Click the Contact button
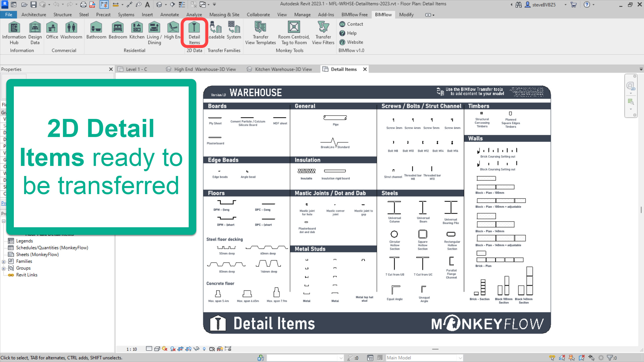This screenshot has width=644, height=362. (355, 24)
